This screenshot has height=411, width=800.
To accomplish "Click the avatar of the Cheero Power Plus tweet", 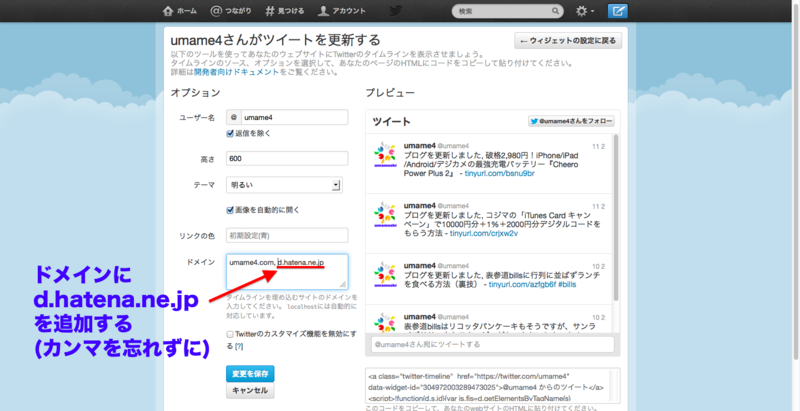I will (x=384, y=155).
